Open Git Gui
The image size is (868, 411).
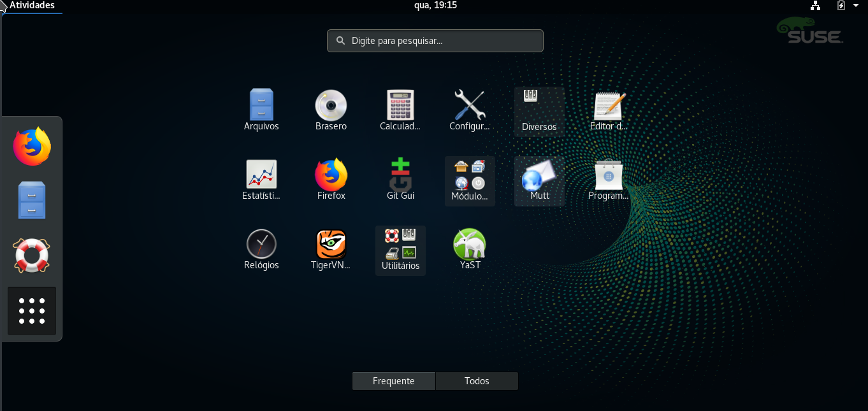[400, 174]
